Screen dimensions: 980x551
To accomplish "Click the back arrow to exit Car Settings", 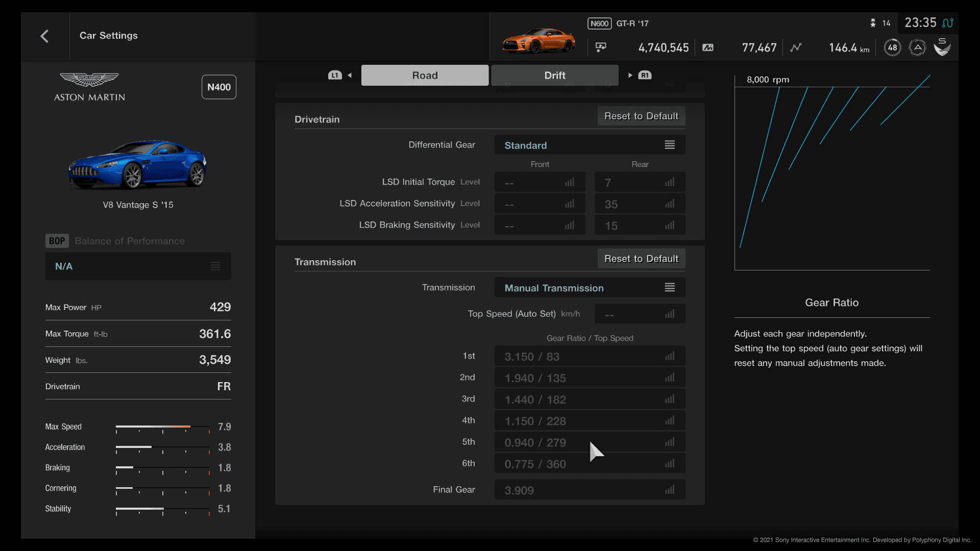I will (44, 35).
